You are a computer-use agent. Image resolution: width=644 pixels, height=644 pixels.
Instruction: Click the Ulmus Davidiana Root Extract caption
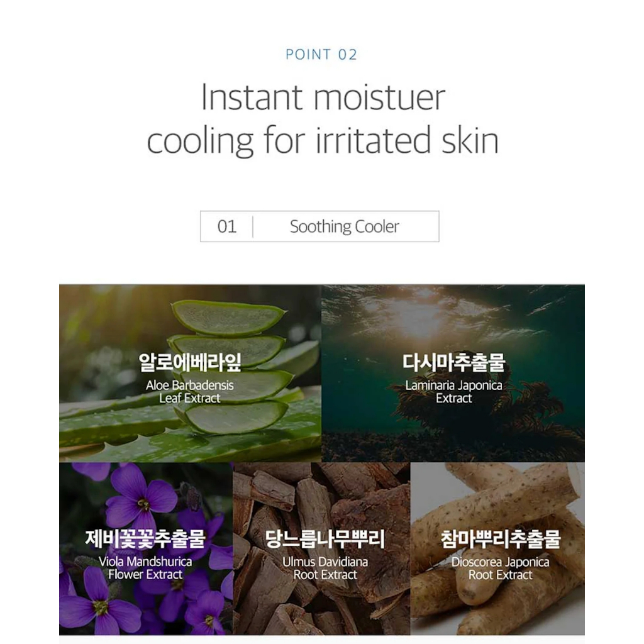coord(325,568)
